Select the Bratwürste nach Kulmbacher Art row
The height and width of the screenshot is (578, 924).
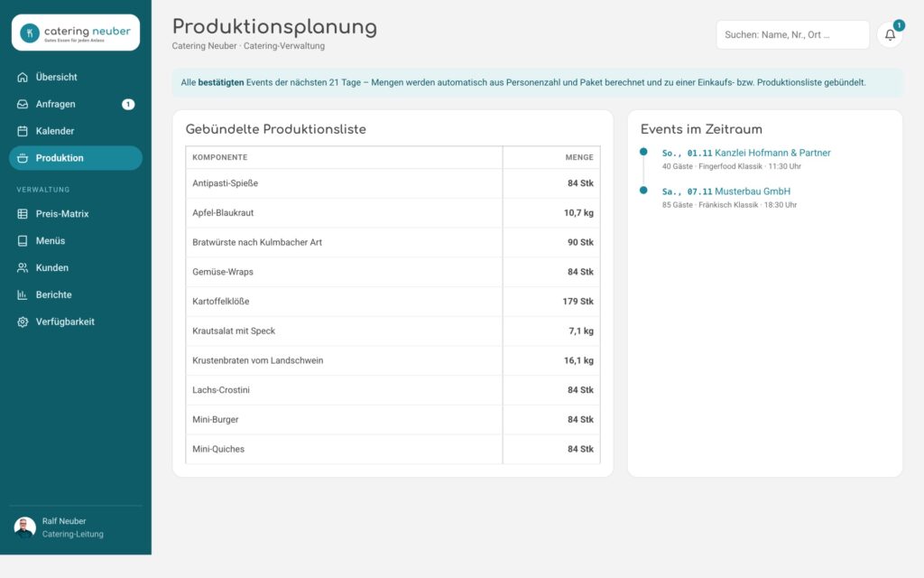(393, 242)
